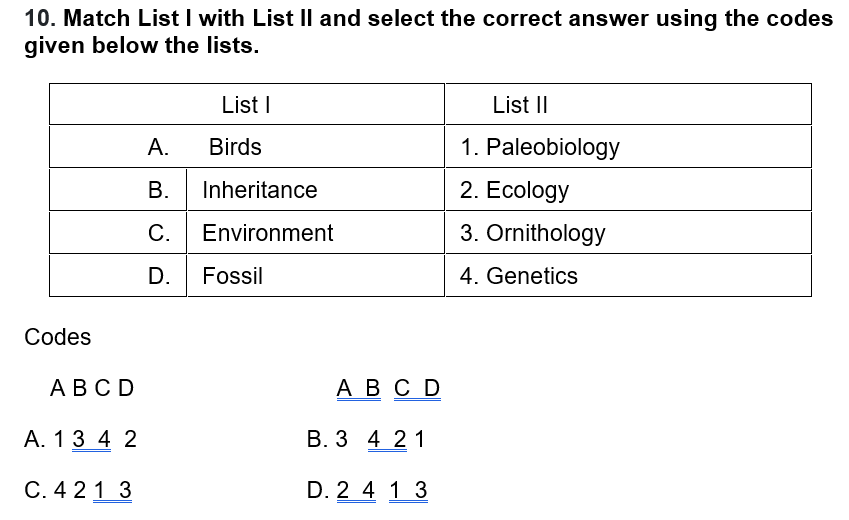Click 4. Genetics in List II
This screenshot has width=849, height=520.
tap(518, 276)
